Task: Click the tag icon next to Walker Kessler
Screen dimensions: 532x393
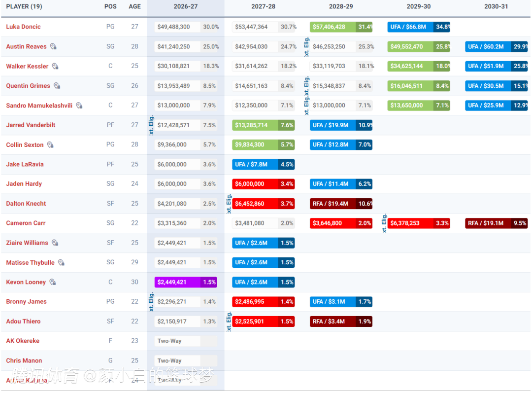Action: click(x=55, y=66)
